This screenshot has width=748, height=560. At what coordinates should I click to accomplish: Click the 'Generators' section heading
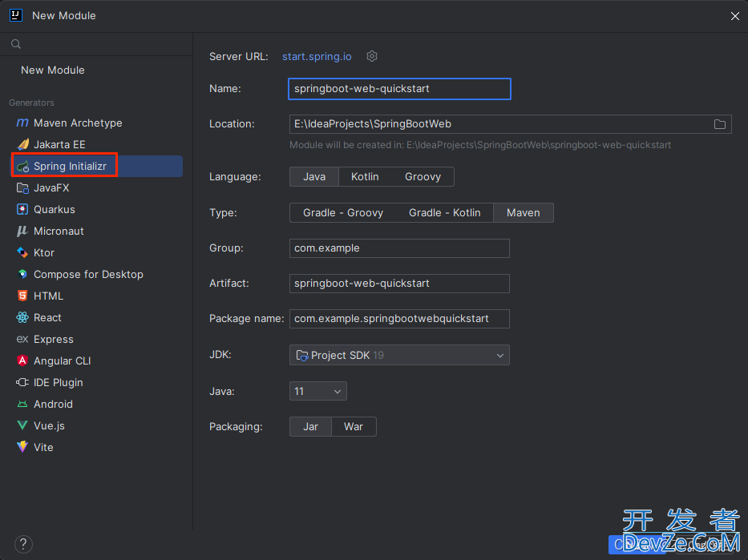click(31, 103)
